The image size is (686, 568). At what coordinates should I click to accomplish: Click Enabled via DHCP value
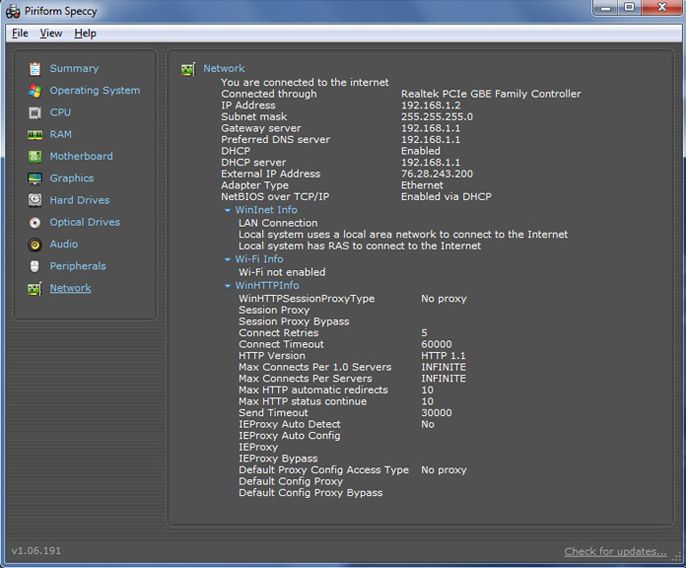(446, 196)
